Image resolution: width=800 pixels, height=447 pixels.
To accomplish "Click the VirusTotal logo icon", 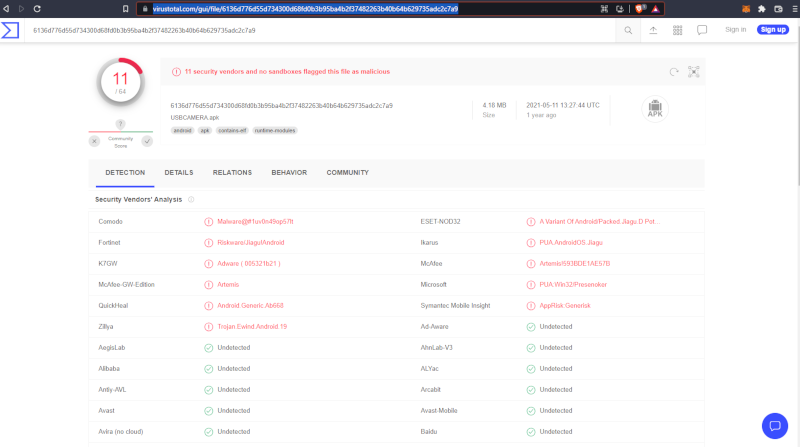I will (x=13, y=30).
